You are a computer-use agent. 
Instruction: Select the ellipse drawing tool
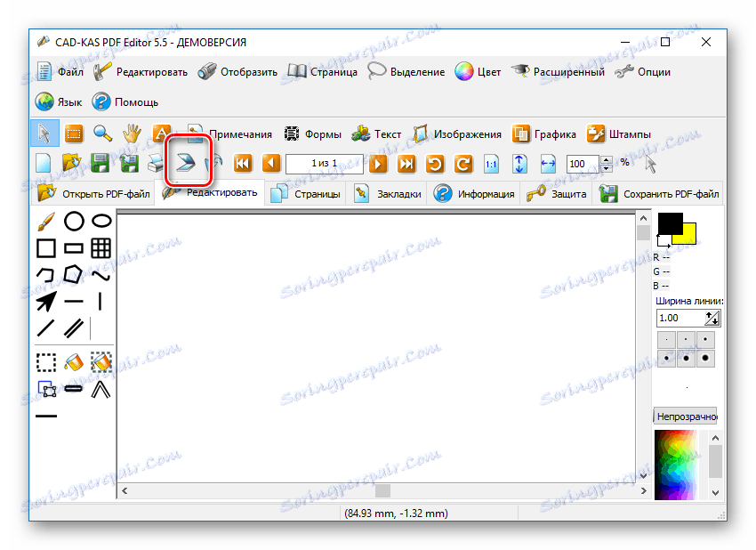click(101, 222)
